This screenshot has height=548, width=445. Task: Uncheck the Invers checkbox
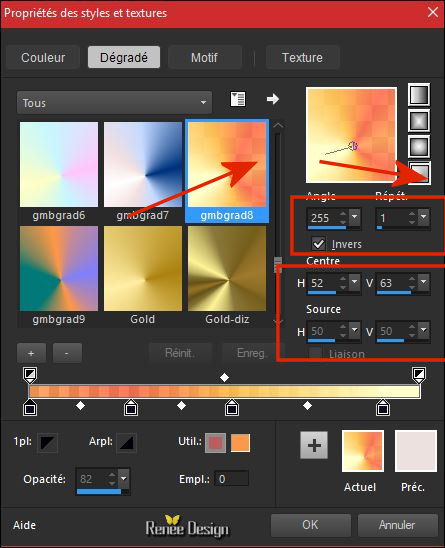pyautogui.click(x=318, y=244)
